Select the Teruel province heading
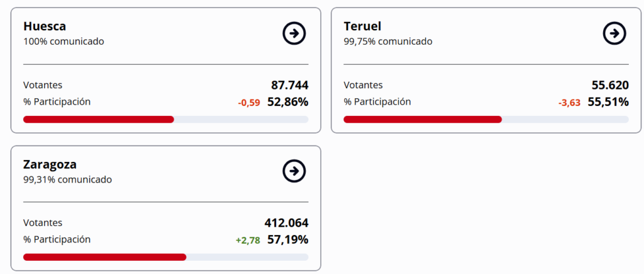This screenshot has width=644, height=274. click(x=362, y=26)
